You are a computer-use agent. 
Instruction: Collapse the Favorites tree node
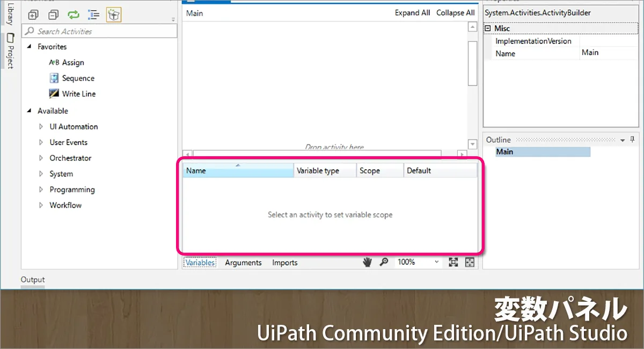(30, 47)
